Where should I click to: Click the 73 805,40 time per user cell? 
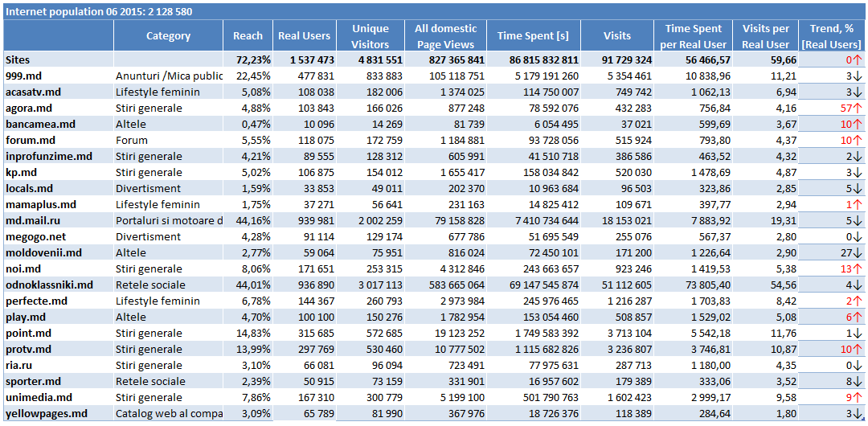click(693, 285)
